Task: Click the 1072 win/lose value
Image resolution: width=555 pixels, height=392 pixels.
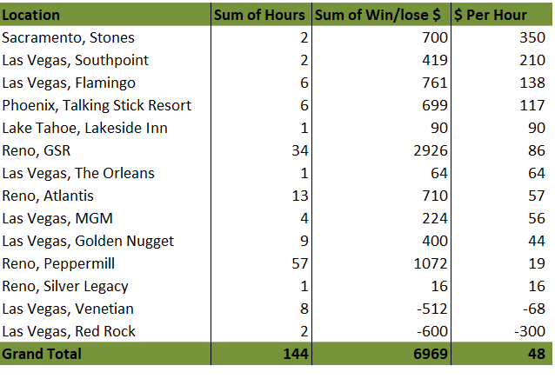Action: tap(431, 264)
